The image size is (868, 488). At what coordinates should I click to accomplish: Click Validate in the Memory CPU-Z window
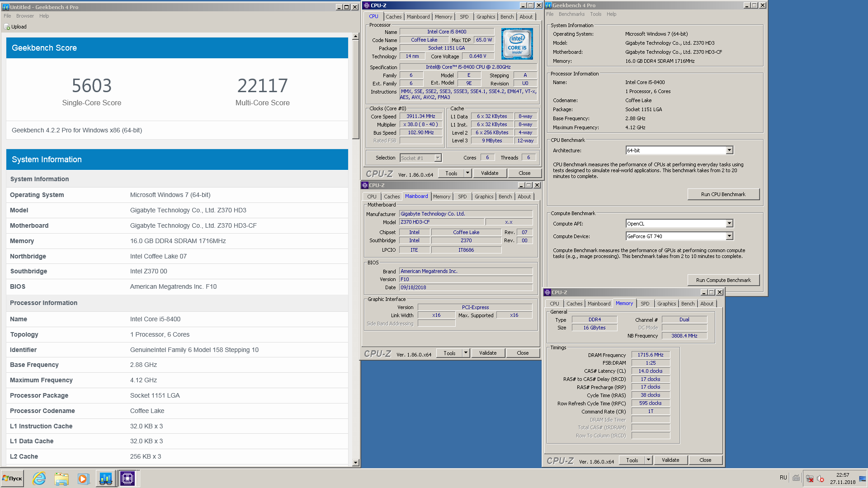coord(670,460)
